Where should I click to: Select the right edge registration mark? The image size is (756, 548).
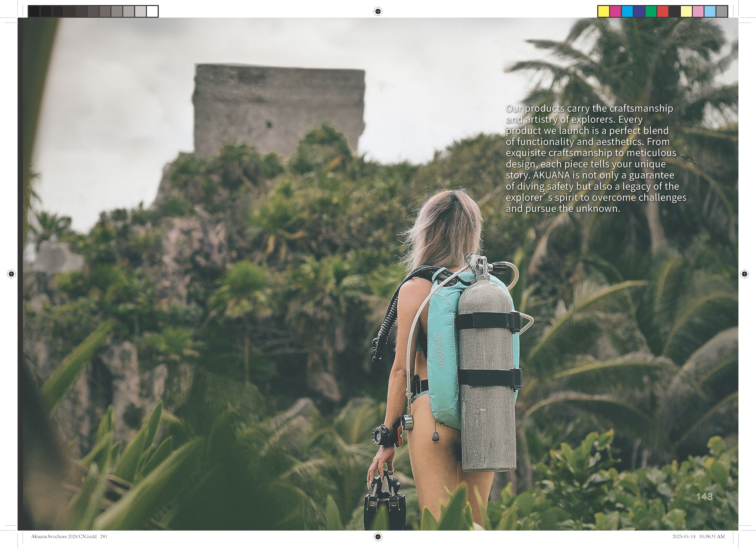click(745, 274)
